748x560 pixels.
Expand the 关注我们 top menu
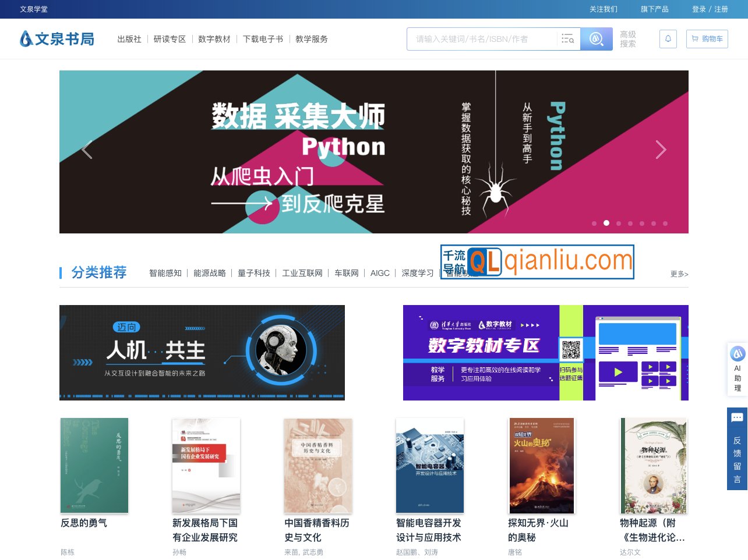(603, 9)
